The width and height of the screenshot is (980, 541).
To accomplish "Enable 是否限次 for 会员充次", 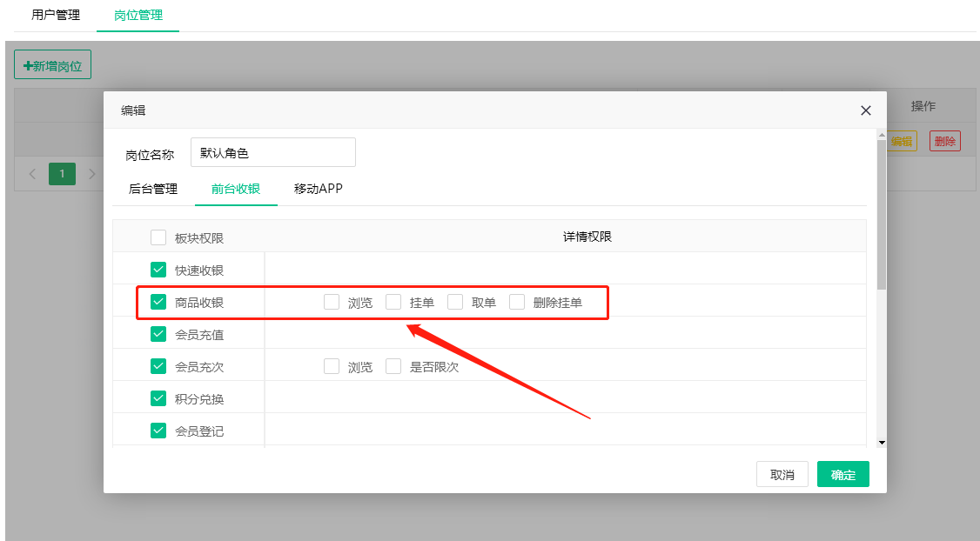I will coord(393,366).
